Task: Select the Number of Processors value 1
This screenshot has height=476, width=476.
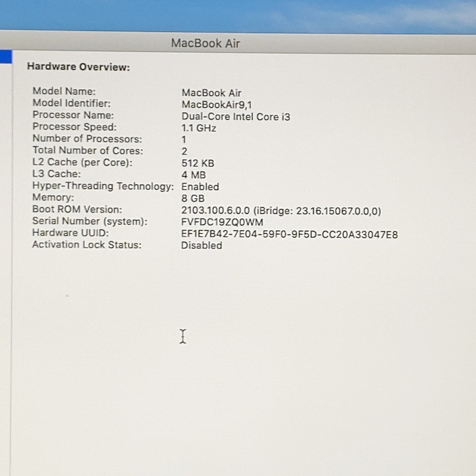Action: [x=184, y=140]
